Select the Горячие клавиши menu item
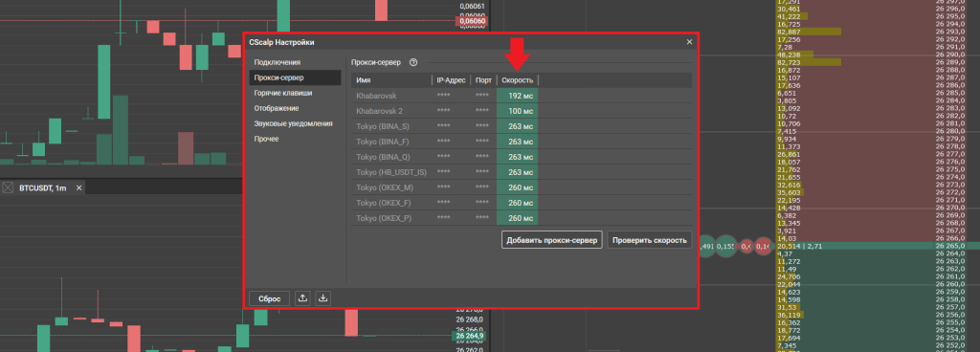The image size is (980, 352). (x=283, y=93)
